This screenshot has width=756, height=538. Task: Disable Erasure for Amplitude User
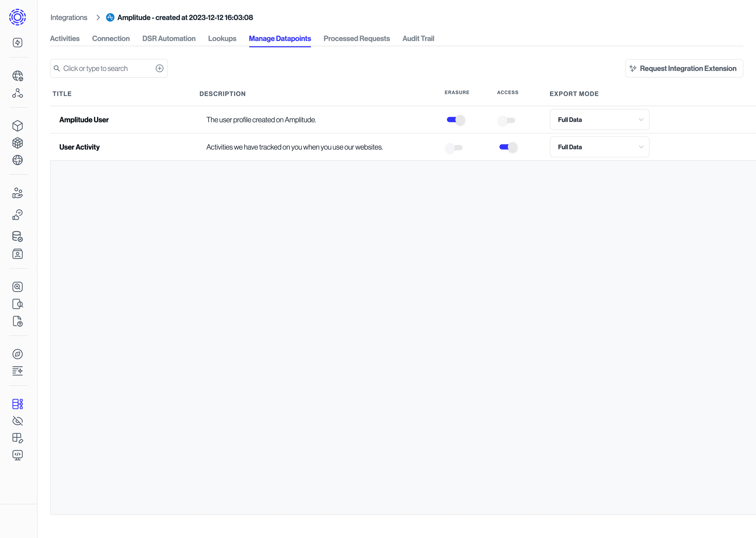(x=455, y=120)
